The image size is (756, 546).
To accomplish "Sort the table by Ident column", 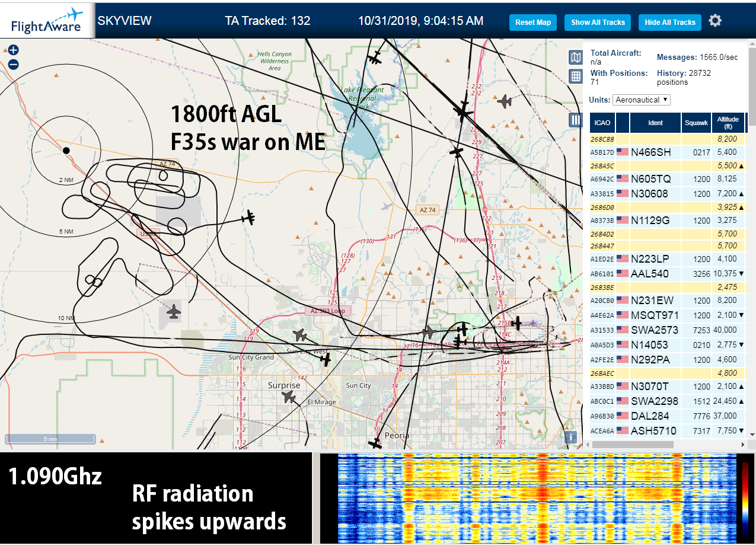I will pos(655,123).
